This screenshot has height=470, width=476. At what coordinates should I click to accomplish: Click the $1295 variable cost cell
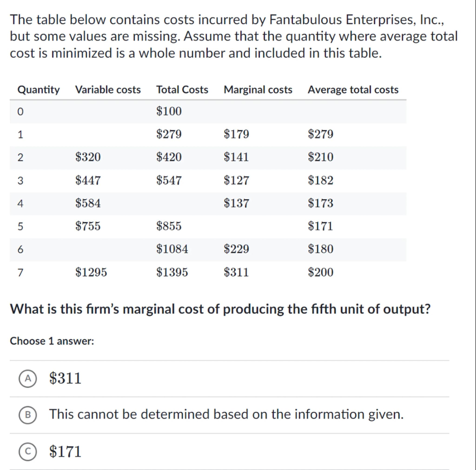coord(91,272)
